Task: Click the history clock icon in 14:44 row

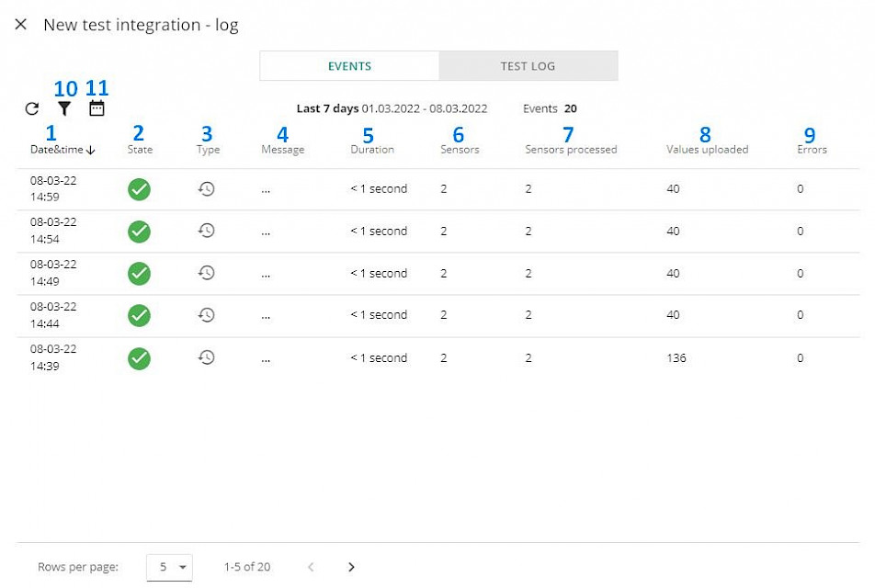Action: pyautogui.click(x=207, y=315)
